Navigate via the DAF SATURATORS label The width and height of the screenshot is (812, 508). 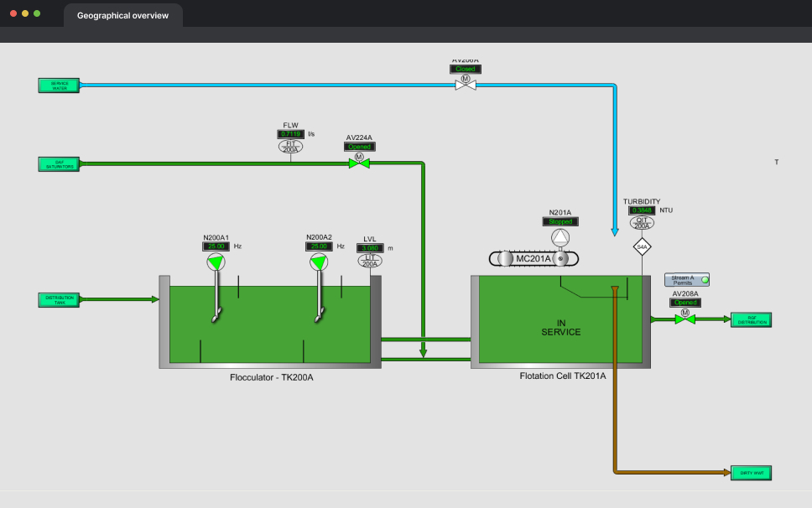coord(57,163)
